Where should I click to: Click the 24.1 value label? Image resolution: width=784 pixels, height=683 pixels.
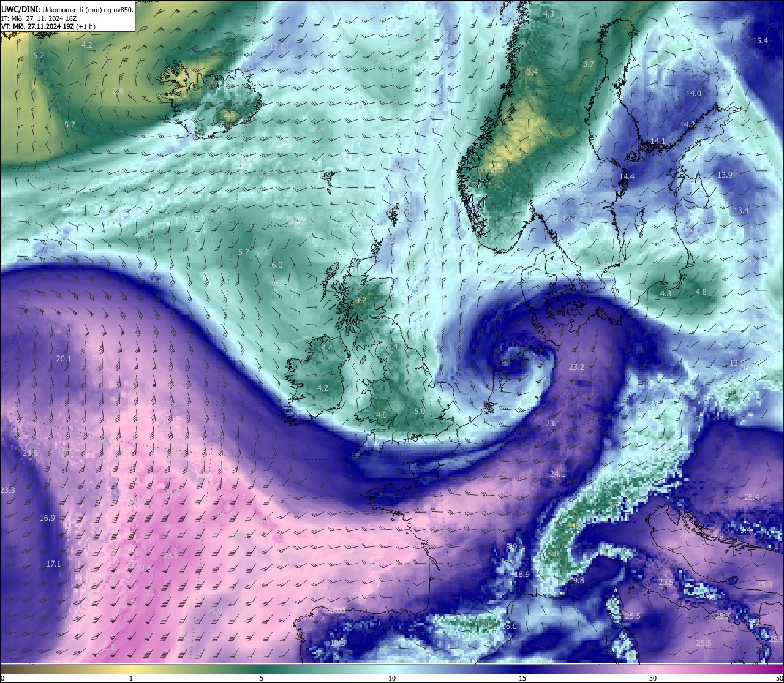point(557,474)
